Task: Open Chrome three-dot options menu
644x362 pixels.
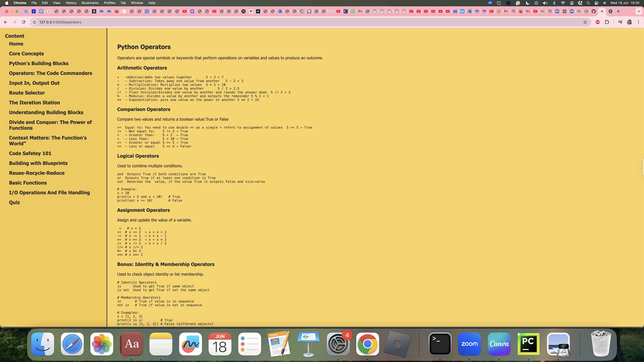Action: pos(638,22)
